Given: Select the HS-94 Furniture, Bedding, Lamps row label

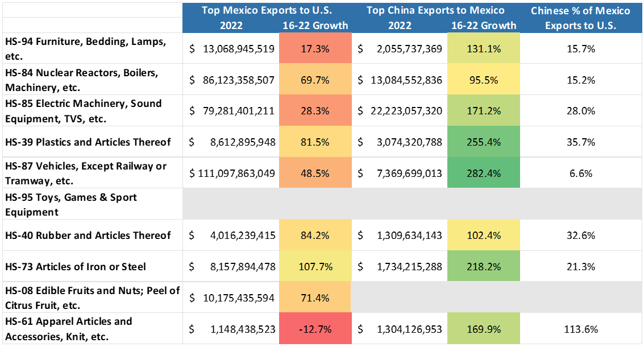Looking at the screenshot, I should (85, 49).
